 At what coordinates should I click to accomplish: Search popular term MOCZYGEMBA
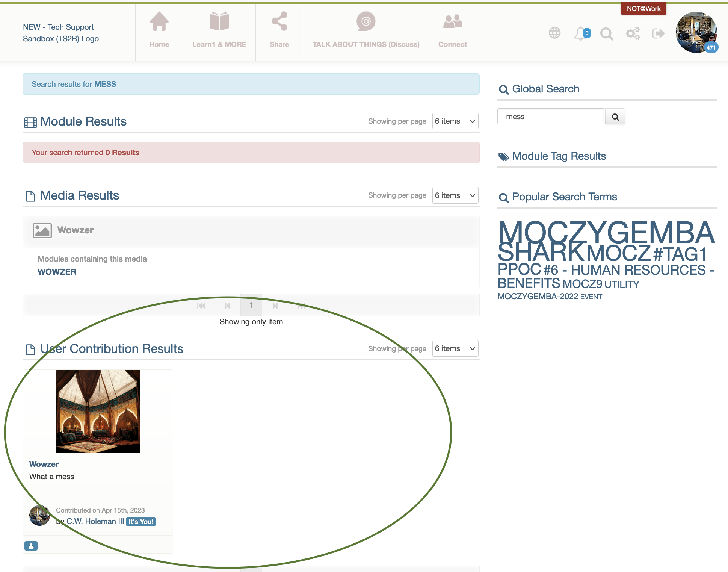606,233
